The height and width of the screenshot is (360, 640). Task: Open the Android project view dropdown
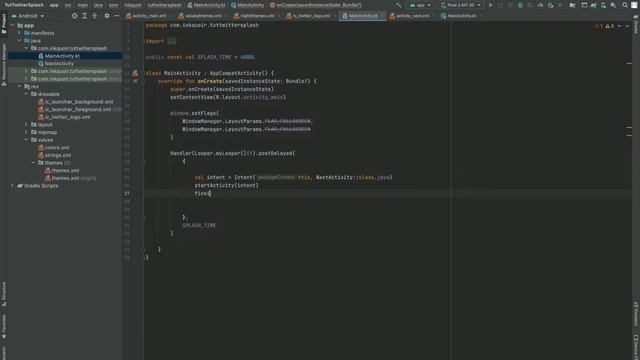(x=28, y=16)
